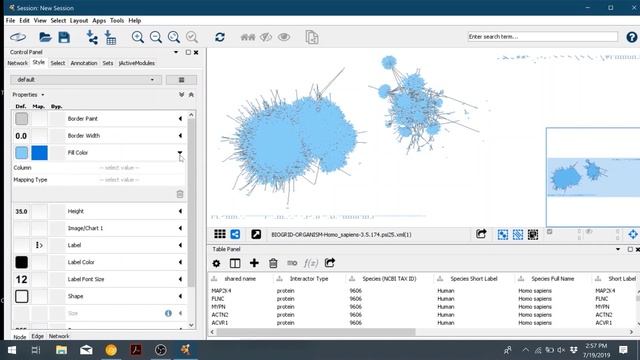Zoom in on the network

138,38
